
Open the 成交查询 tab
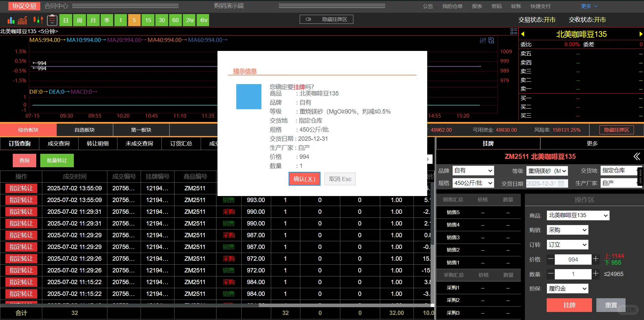[x=58, y=143]
